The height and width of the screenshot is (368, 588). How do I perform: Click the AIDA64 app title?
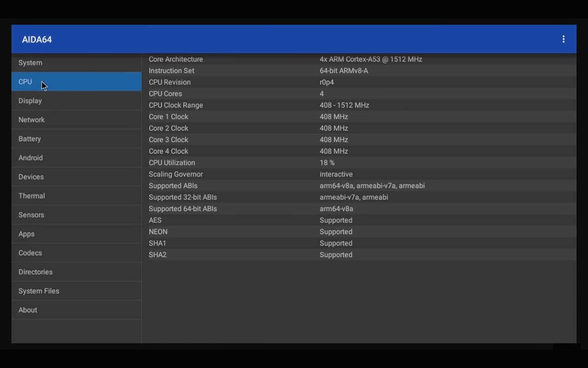click(37, 40)
